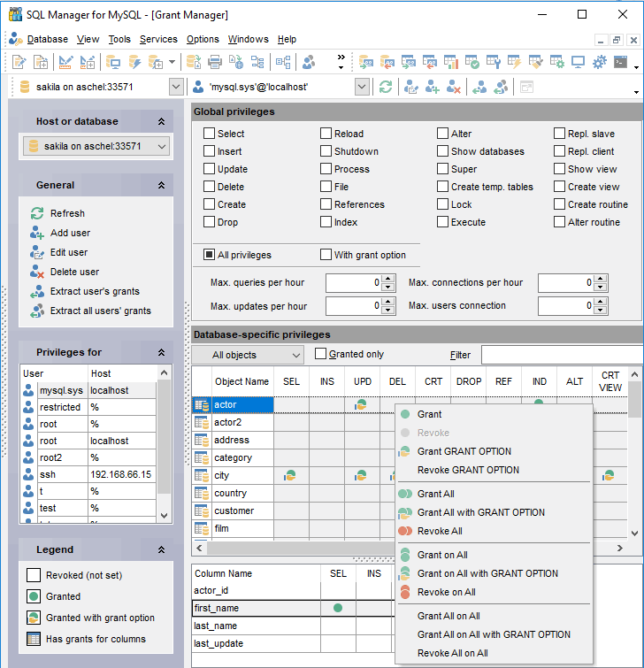Screen dimensions: 644x668
Task: Click the Print toolbar icon
Action: pos(215,62)
